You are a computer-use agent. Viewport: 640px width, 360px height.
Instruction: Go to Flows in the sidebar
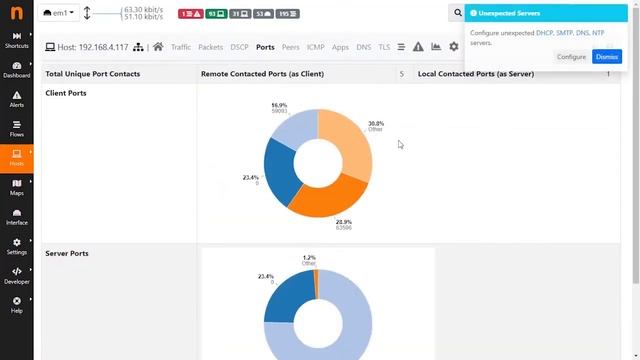tap(17, 129)
